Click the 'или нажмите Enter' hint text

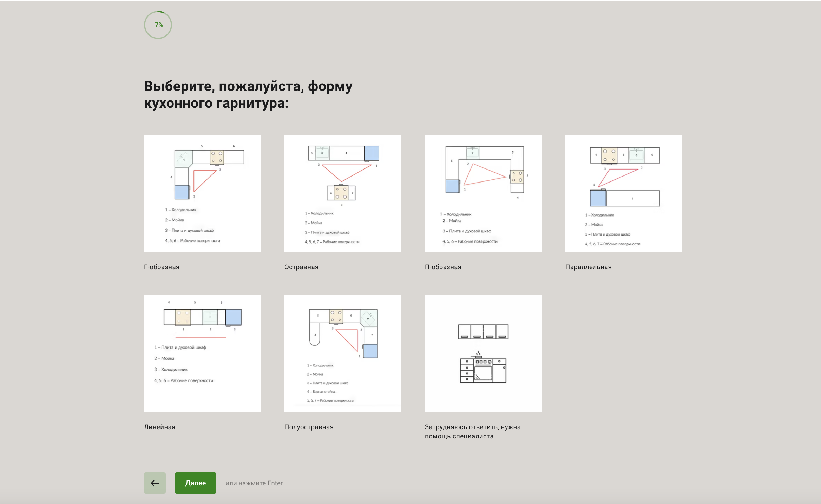tap(254, 483)
